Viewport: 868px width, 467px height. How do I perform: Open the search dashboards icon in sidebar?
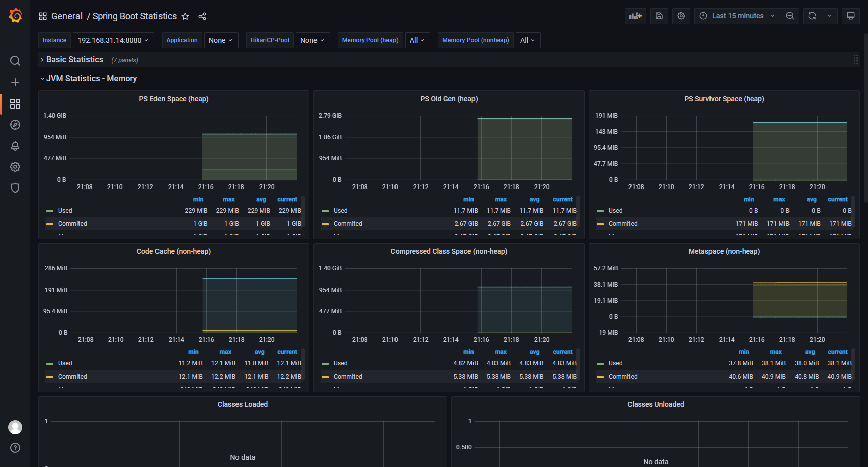pyautogui.click(x=15, y=61)
